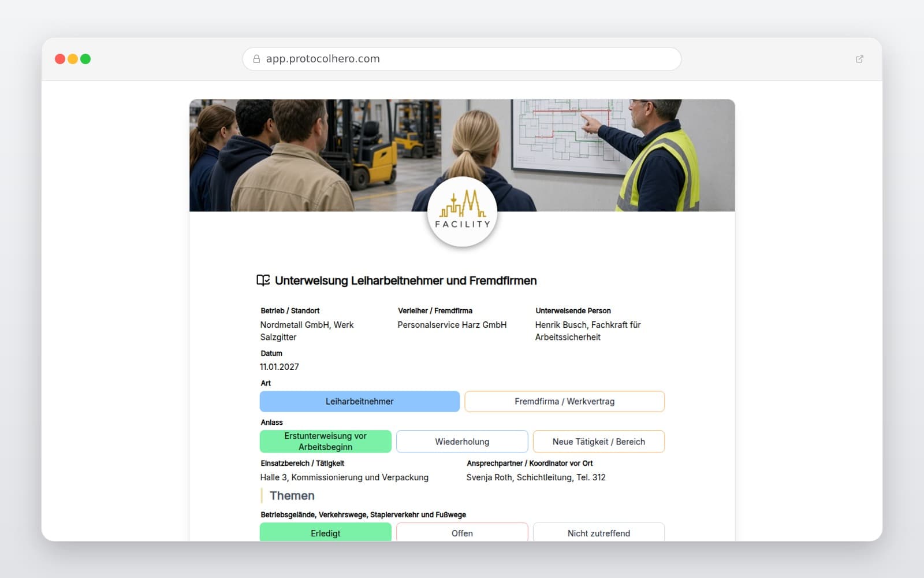Click the Einsatzbereich / Tätigkeit label
The image size is (924, 578).
(x=302, y=464)
